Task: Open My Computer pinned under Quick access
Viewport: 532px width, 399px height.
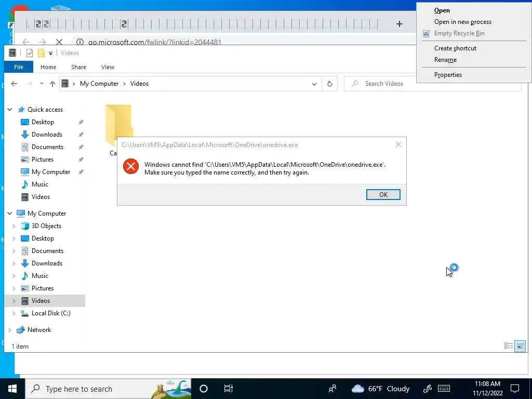Action: coord(51,172)
